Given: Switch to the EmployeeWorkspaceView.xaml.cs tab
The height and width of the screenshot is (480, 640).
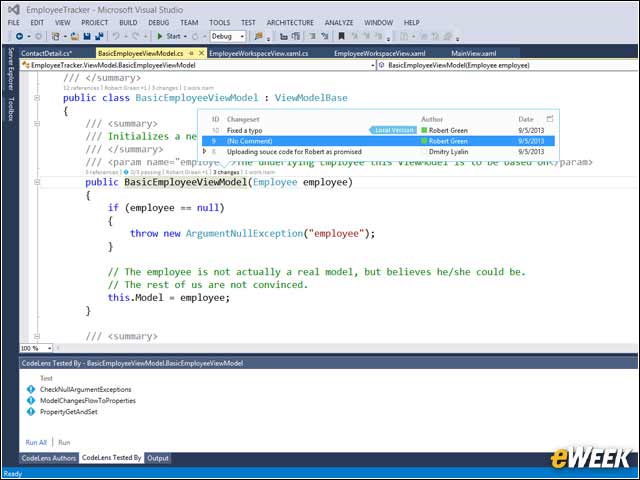Looking at the screenshot, I should tap(258, 53).
